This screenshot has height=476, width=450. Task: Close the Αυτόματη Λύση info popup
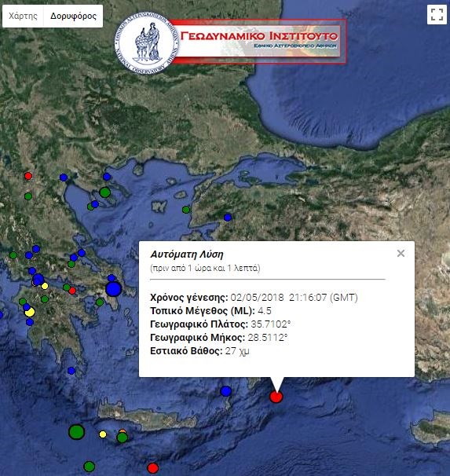click(x=401, y=253)
